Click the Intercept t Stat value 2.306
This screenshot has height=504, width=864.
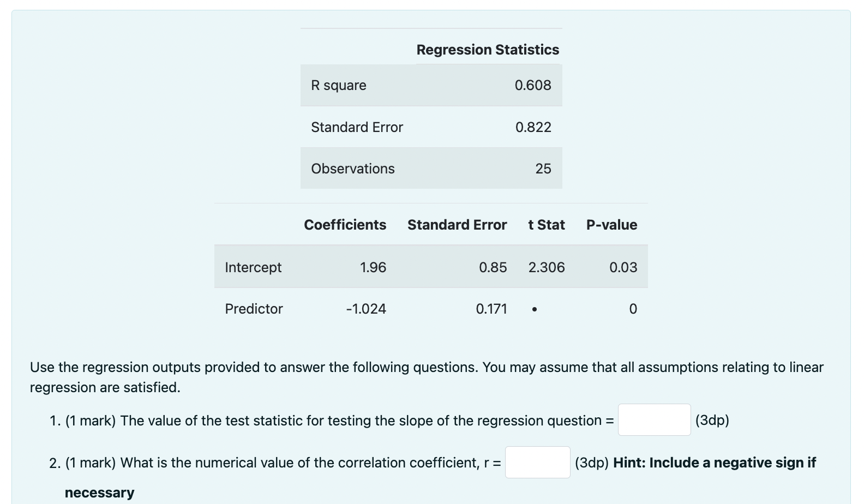pos(547,267)
